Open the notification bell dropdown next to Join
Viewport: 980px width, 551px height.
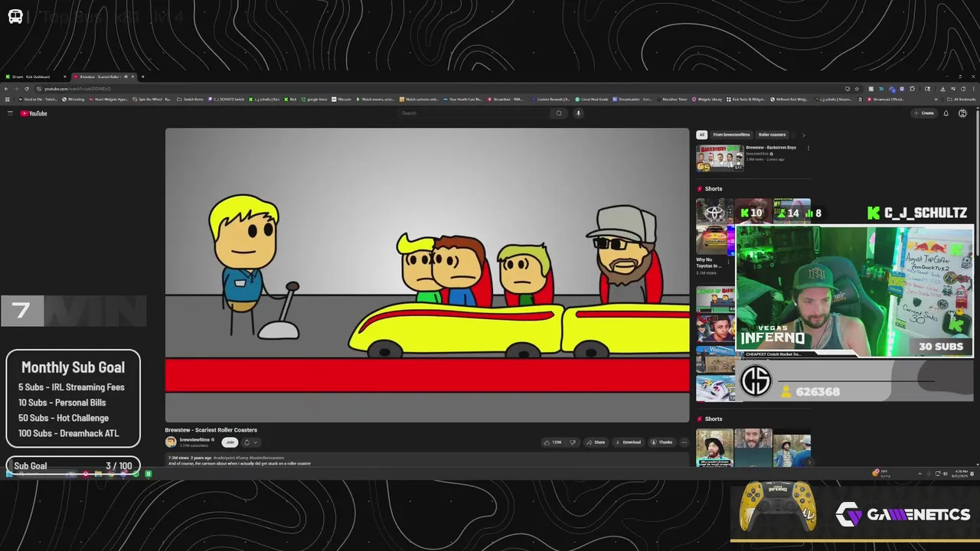coord(250,442)
